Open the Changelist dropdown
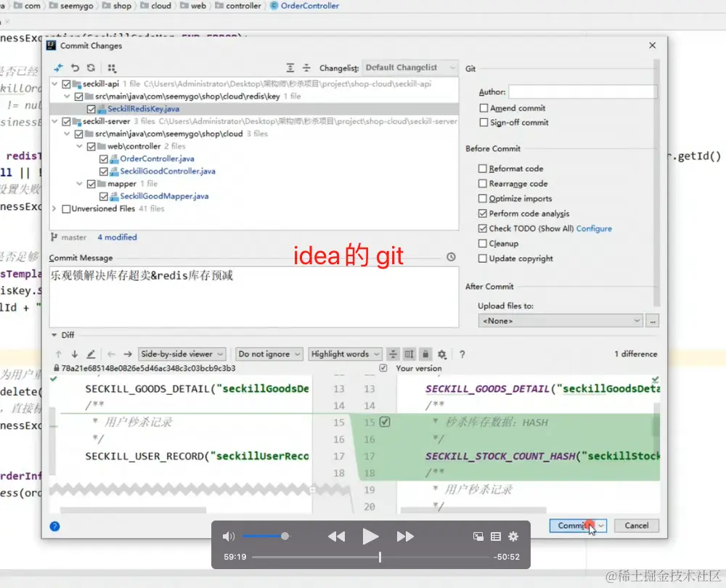 pyautogui.click(x=409, y=68)
